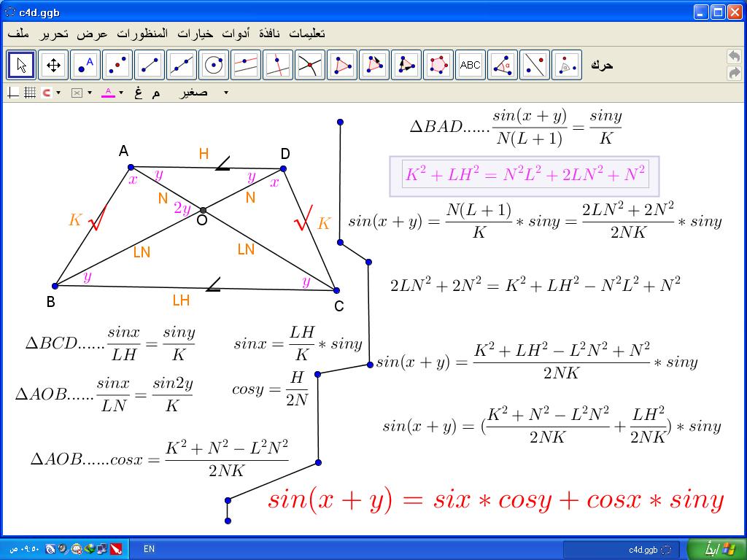Toggle axes display in style bar
Image resolution: width=747 pixels, height=560 pixels.
(x=13, y=93)
